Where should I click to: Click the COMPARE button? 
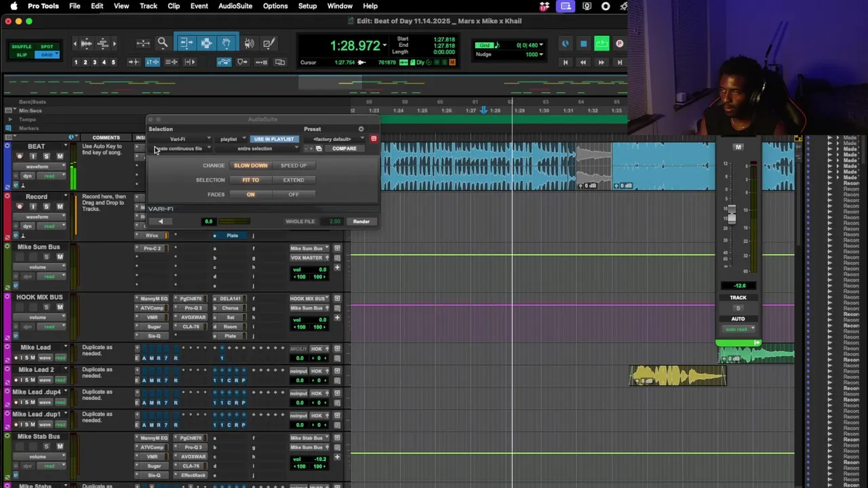[x=344, y=148]
